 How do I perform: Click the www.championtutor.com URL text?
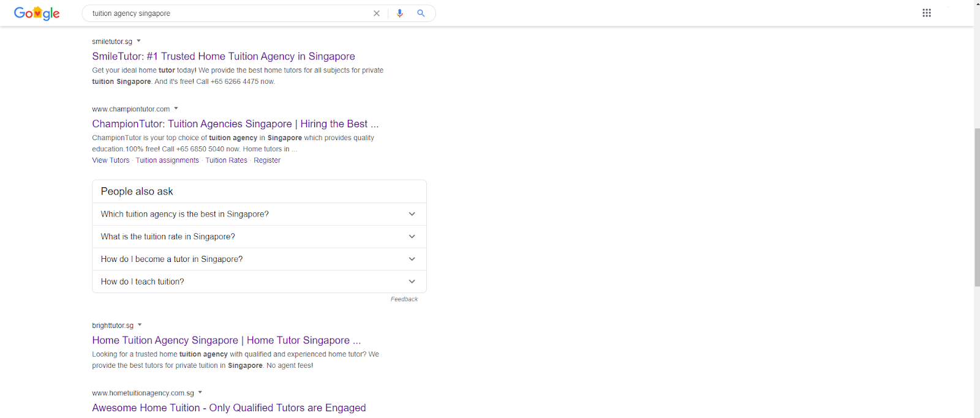click(x=130, y=109)
